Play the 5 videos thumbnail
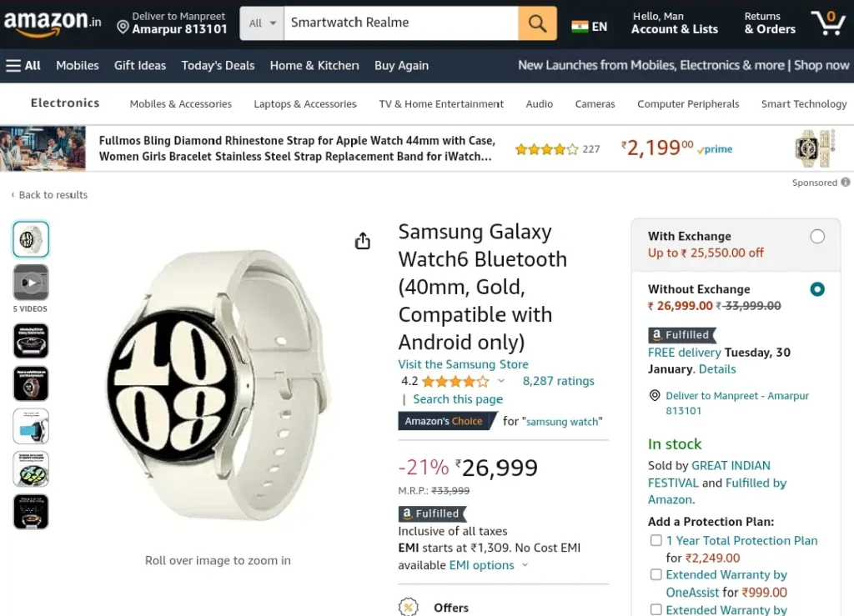Image resolution: width=854 pixels, height=616 pixels. tap(31, 283)
